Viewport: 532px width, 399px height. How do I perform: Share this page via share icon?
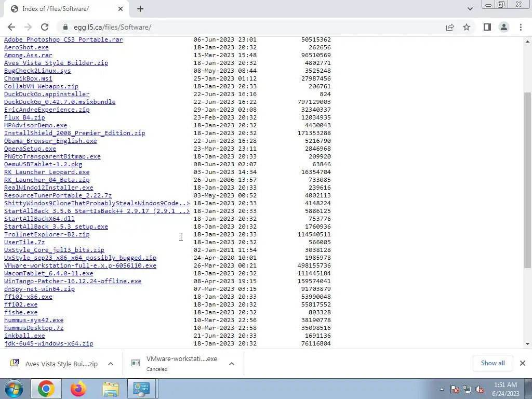click(x=450, y=27)
